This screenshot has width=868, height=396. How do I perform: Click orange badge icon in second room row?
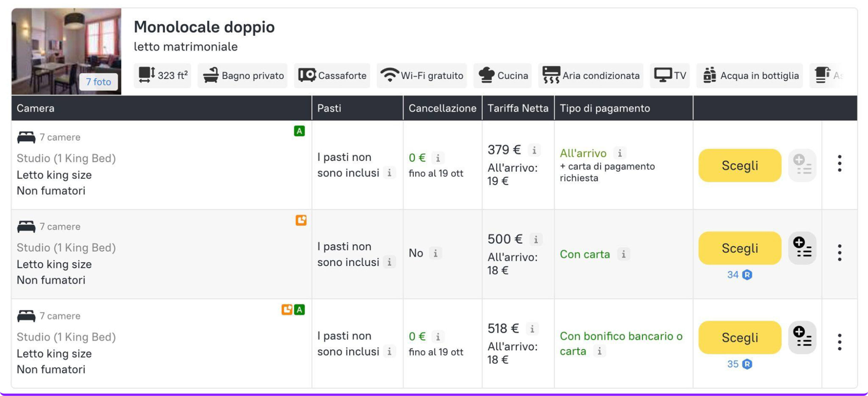point(301,220)
